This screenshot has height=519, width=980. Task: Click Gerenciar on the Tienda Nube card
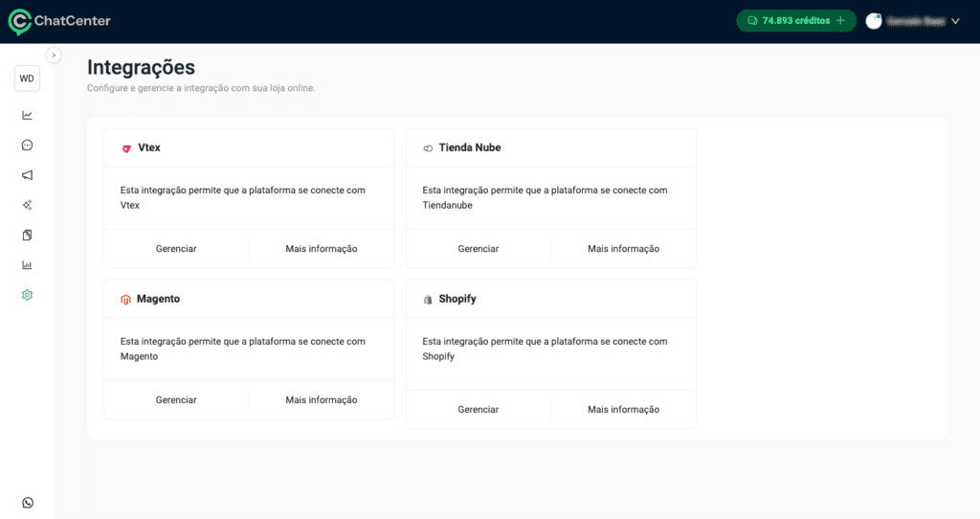click(x=479, y=249)
